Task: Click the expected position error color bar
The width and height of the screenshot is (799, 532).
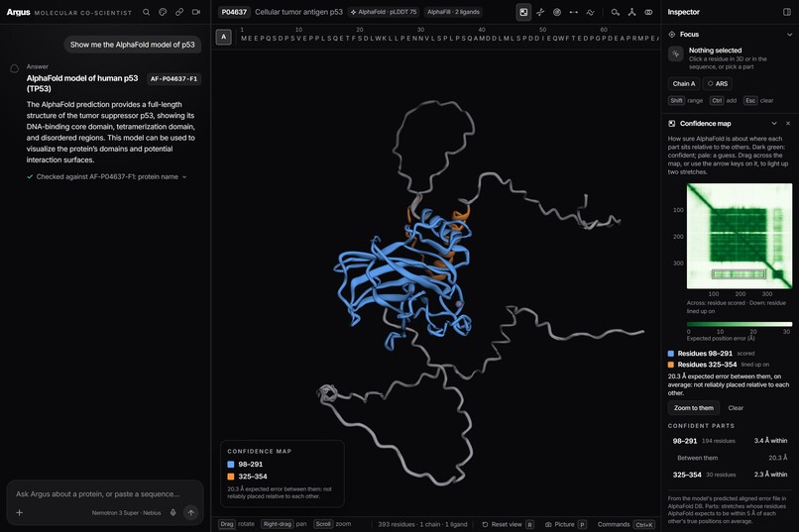Action: coord(740,324)
